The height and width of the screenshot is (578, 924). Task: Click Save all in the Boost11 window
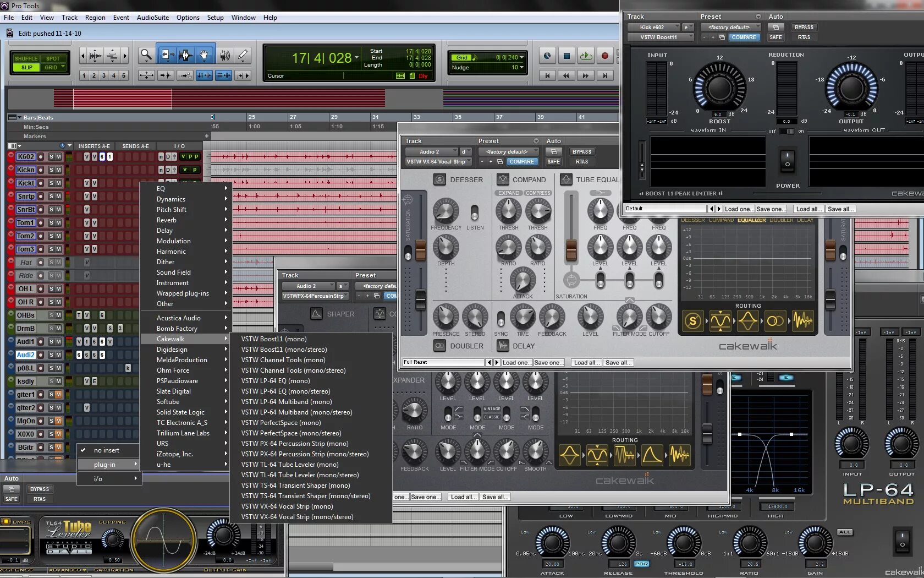(840, 209)
